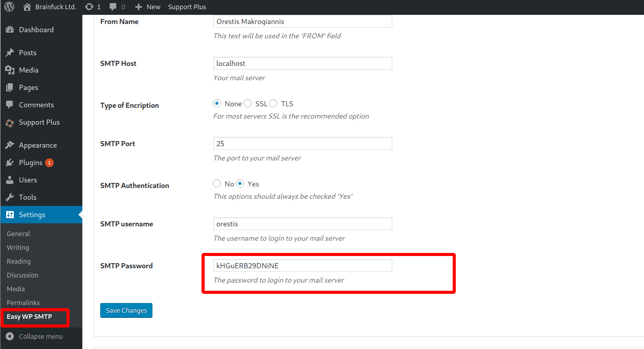Open the comments bubble in the admin bar
Viewport: 644px width, 349px height.
click(113, 7)
